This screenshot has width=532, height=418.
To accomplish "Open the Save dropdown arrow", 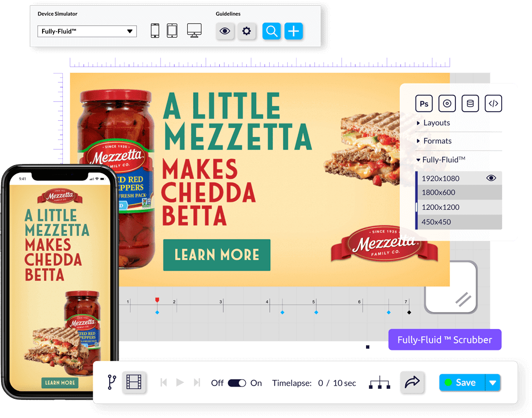I will (493, 383).
